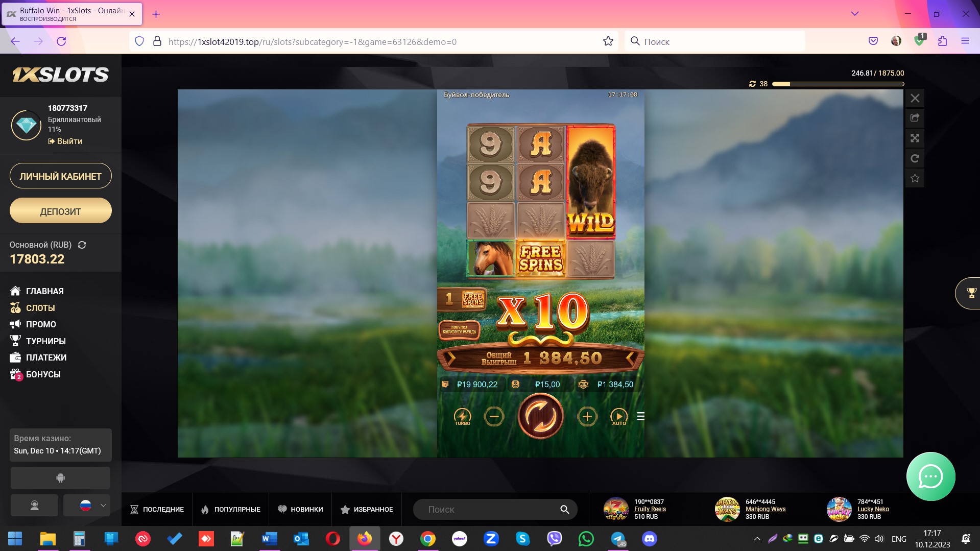Open live chat support bubble
This screenshot has height=551, width=980.
930,476
